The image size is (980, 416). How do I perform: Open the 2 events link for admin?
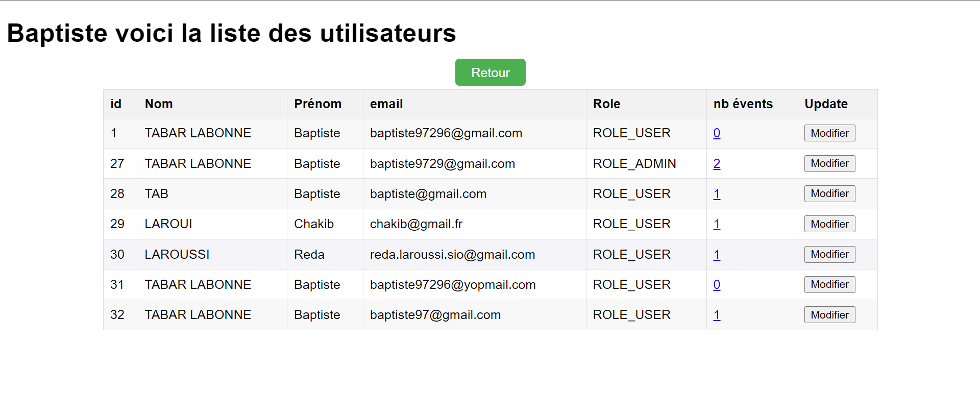pyautogui.click(x=717, y=164)
